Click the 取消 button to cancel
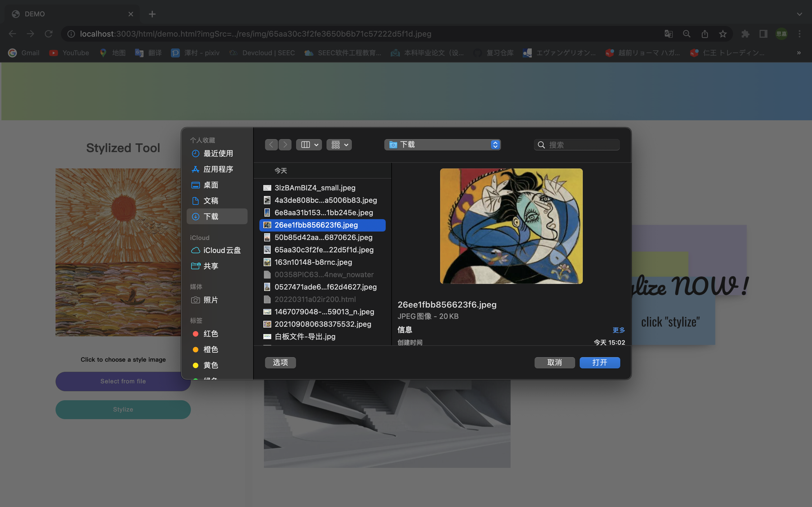 click(x=554, y=363)
